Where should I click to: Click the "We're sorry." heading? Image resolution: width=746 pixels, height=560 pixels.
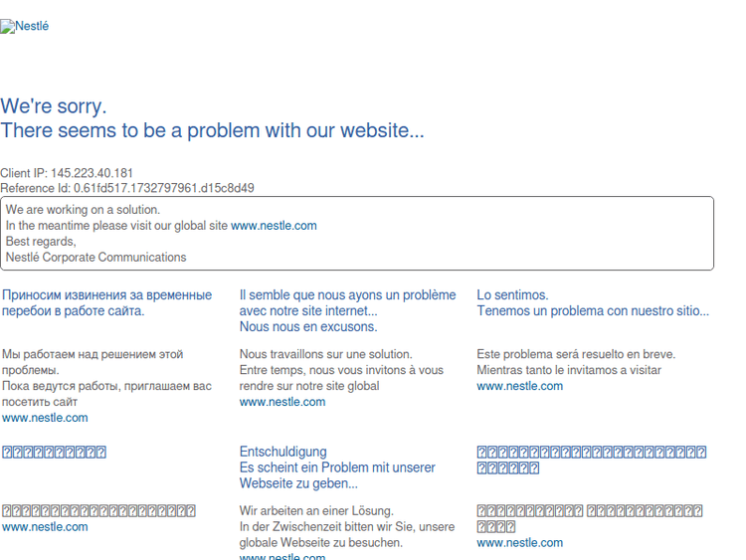[x=54, y=106]
